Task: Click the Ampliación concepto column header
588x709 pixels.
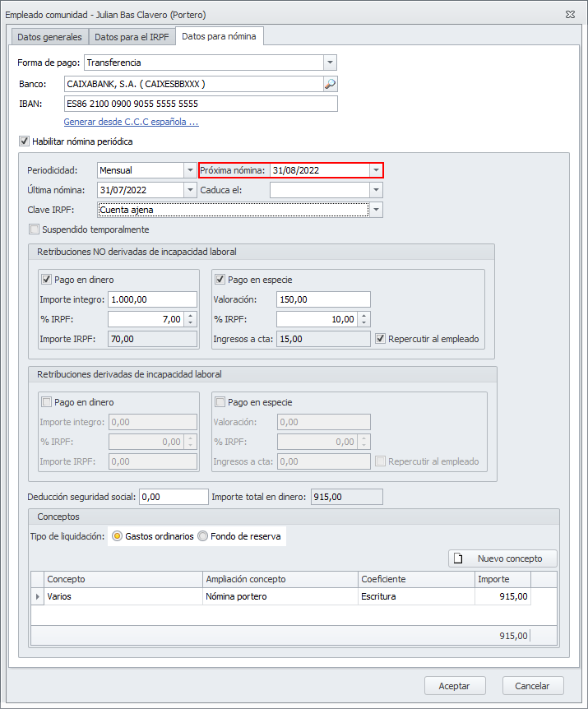Action: [x=280, y=579]
